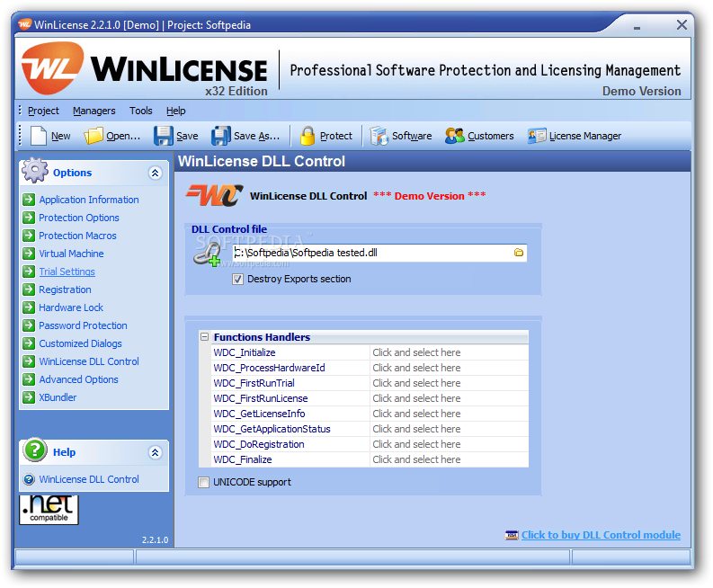Select handler value for WDC_DoRegistration
Screen dimensions: 713x588
pyautogui.click(x=449, y=444)
